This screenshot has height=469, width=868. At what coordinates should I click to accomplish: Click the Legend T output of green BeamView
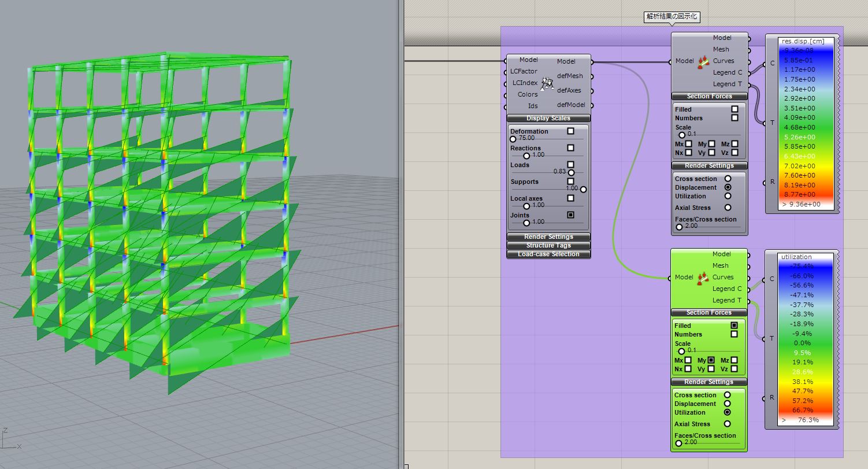(727, 300)
